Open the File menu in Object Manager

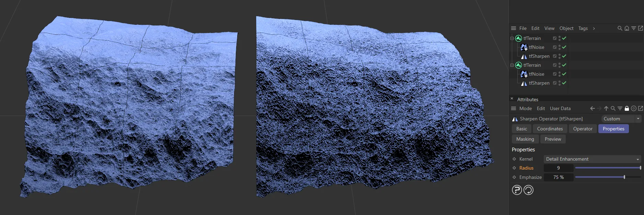(523, 28)
